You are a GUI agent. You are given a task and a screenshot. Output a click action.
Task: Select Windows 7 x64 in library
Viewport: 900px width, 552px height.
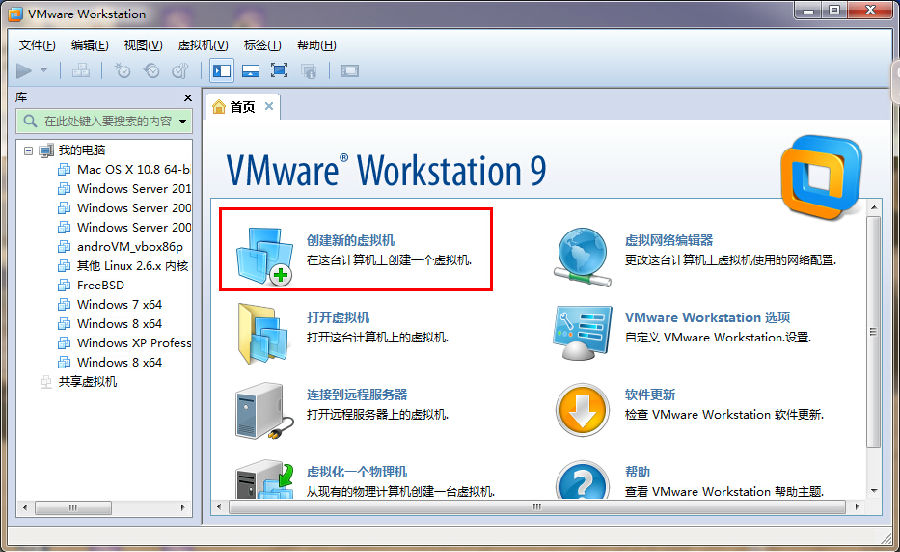[119, 304]
